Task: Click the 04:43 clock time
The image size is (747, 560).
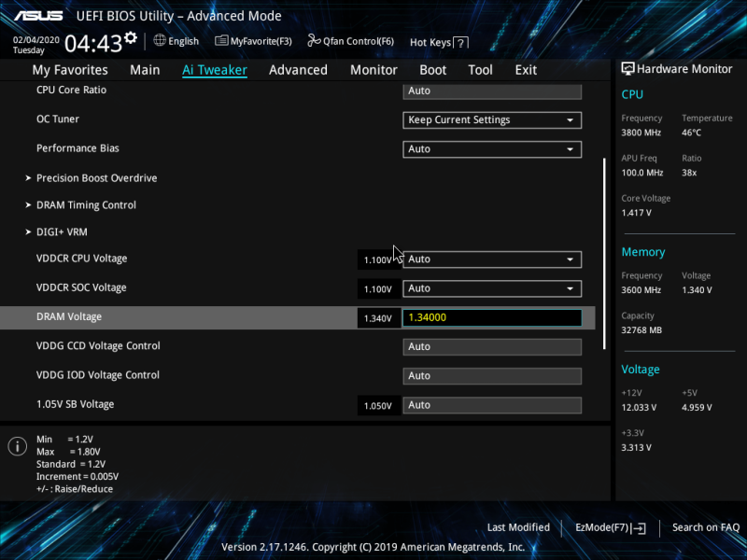Action: tap(93, 44)
